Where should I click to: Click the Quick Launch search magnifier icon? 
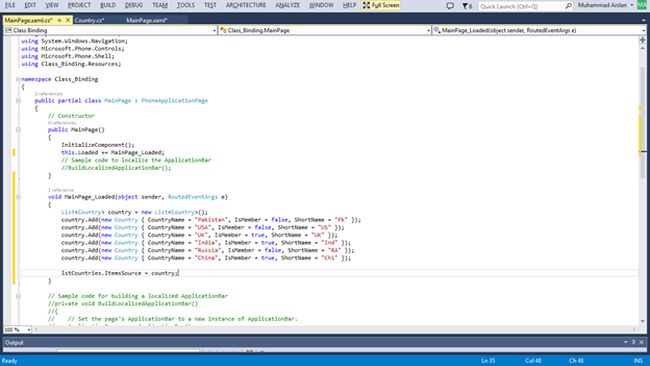pyautogui.click(x=568, y=6)
